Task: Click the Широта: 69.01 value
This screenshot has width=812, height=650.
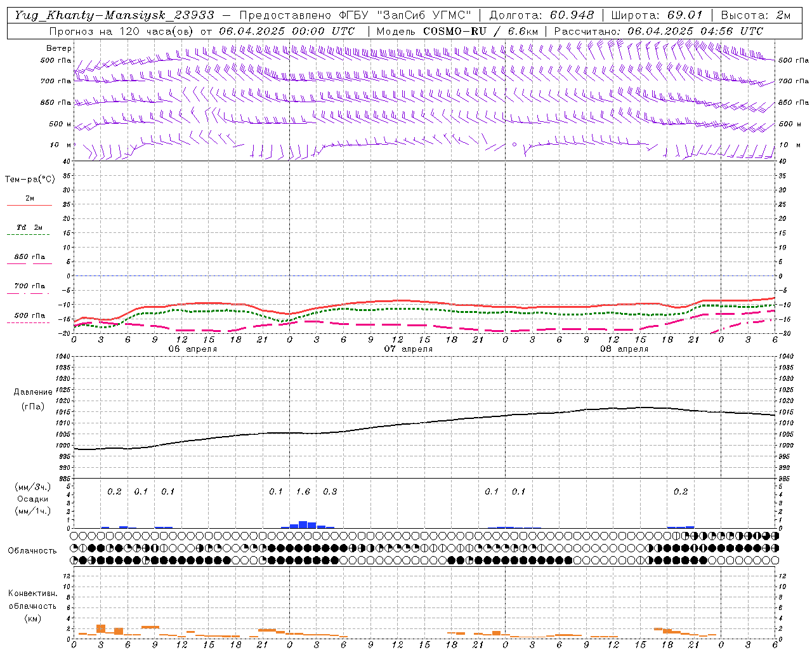Action: [x=657, y=15]
